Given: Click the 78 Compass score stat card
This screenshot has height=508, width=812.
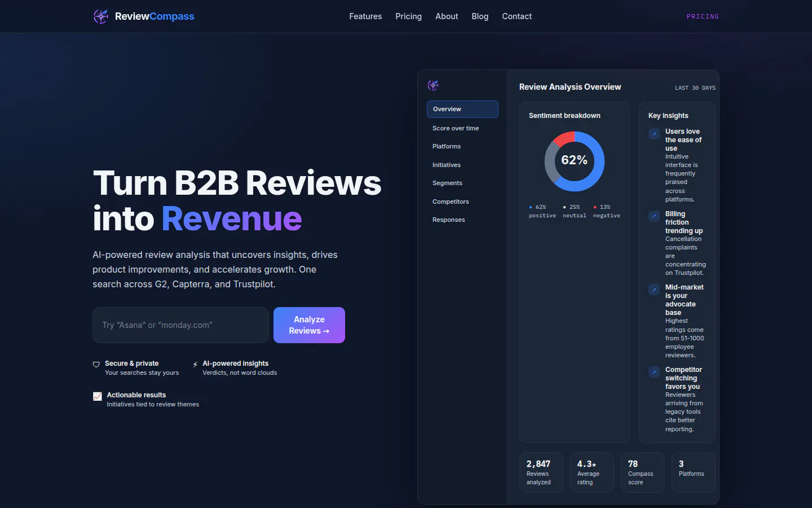Looking at the screenshot, I should tap(643, 472).
